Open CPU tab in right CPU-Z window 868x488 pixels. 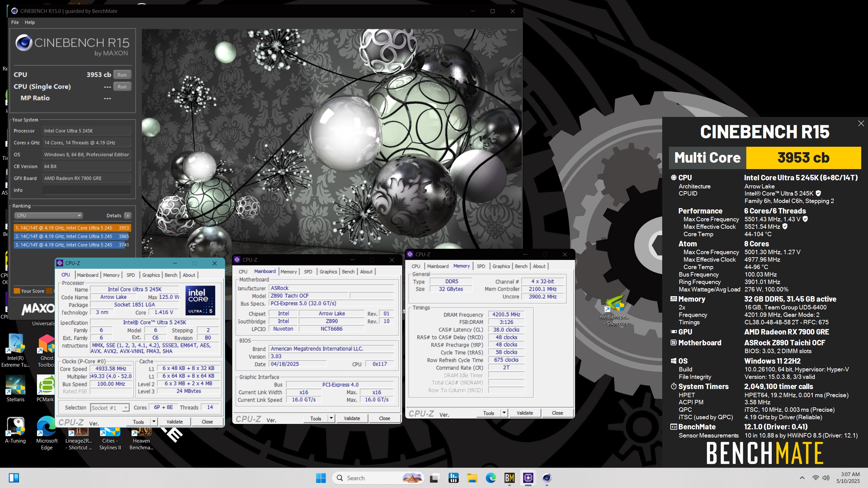click(416, 266)
